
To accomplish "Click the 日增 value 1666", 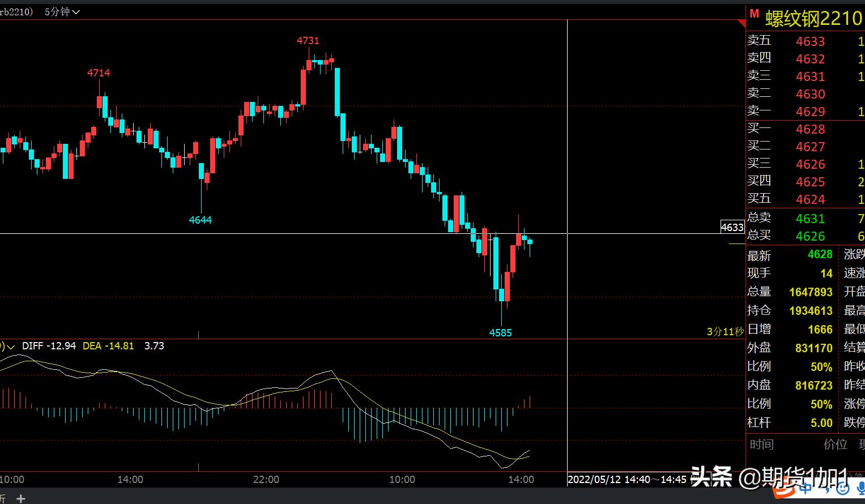I will [x=820, y=330].
